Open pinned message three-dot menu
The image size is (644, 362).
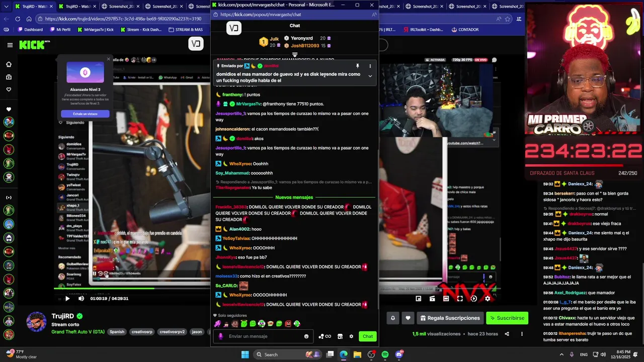(370, 66)
